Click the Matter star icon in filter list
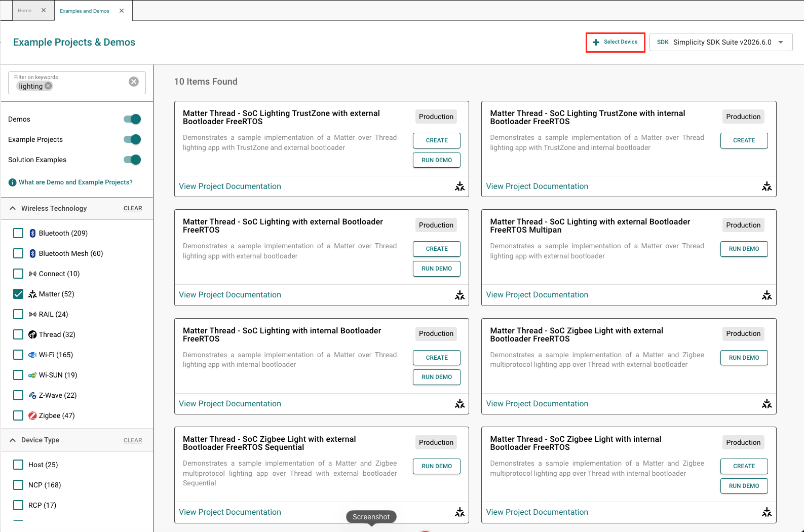Image resolution: width=804 pixels, height=532 pixels. [32, 294]
